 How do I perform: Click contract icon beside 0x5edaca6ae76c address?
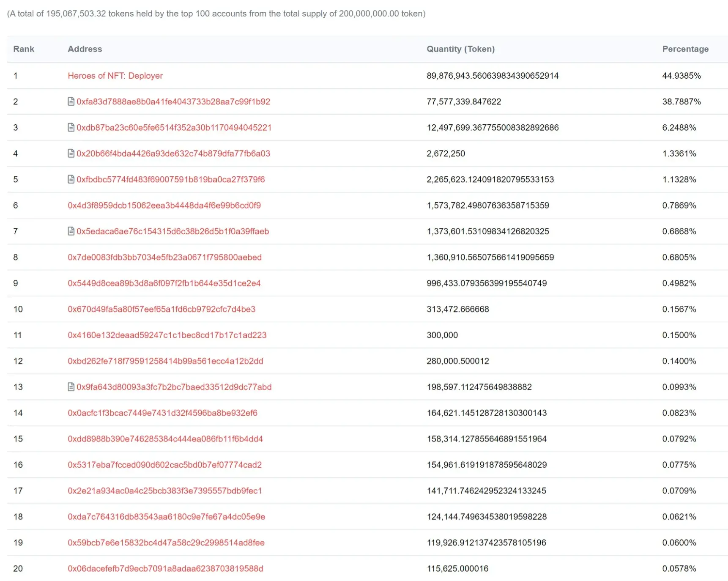pos(71,231)
